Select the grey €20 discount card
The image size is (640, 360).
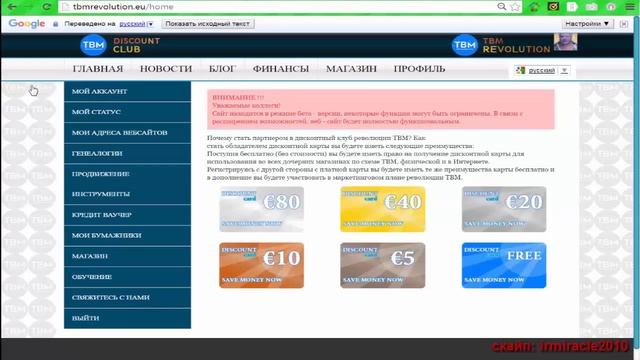click(504, 209)
